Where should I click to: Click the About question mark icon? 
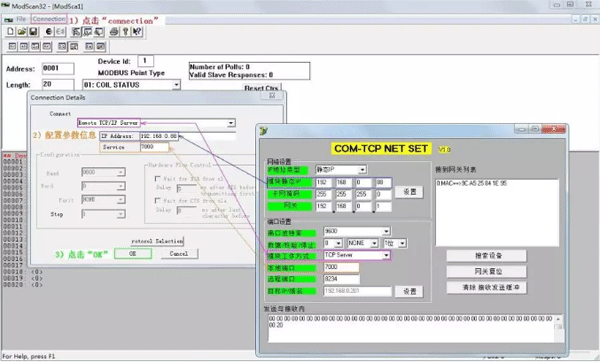pyautogui.click(x=125, y=32)
